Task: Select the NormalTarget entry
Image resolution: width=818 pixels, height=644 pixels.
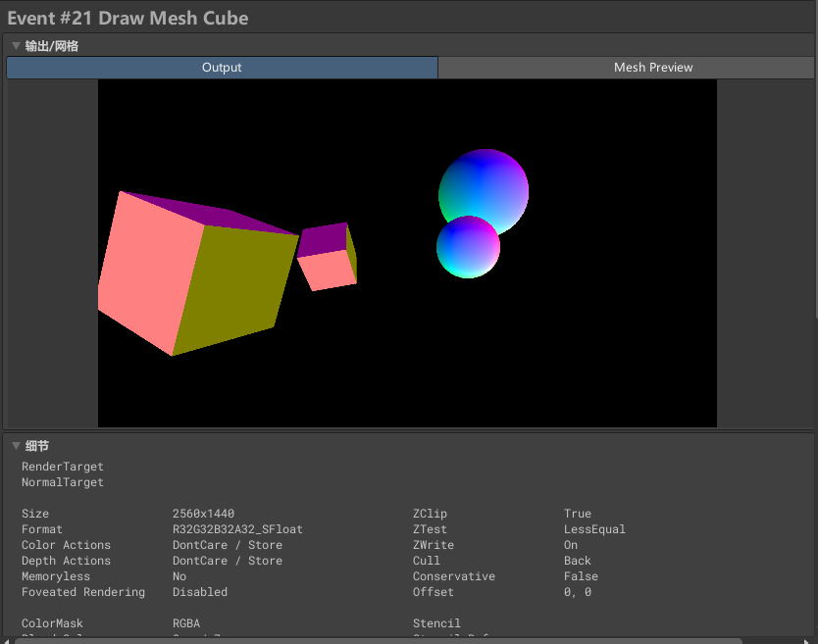Action: click(62, 482)
